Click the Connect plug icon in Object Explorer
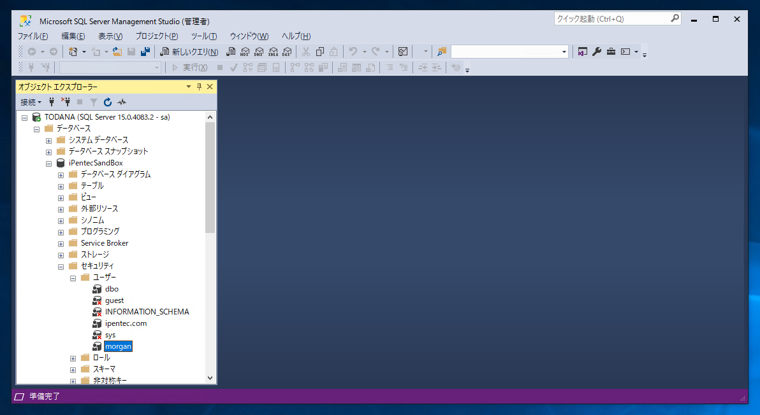 pos(52,102)
